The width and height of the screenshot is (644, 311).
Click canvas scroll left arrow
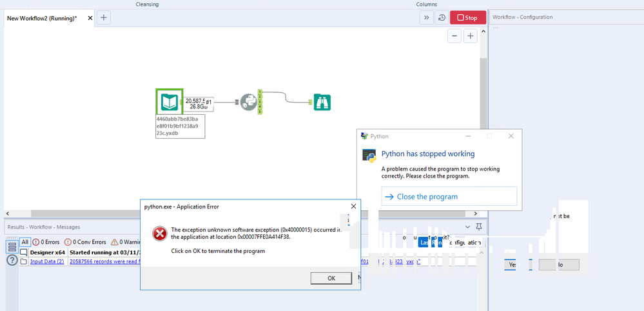click(x=8, y=214)
